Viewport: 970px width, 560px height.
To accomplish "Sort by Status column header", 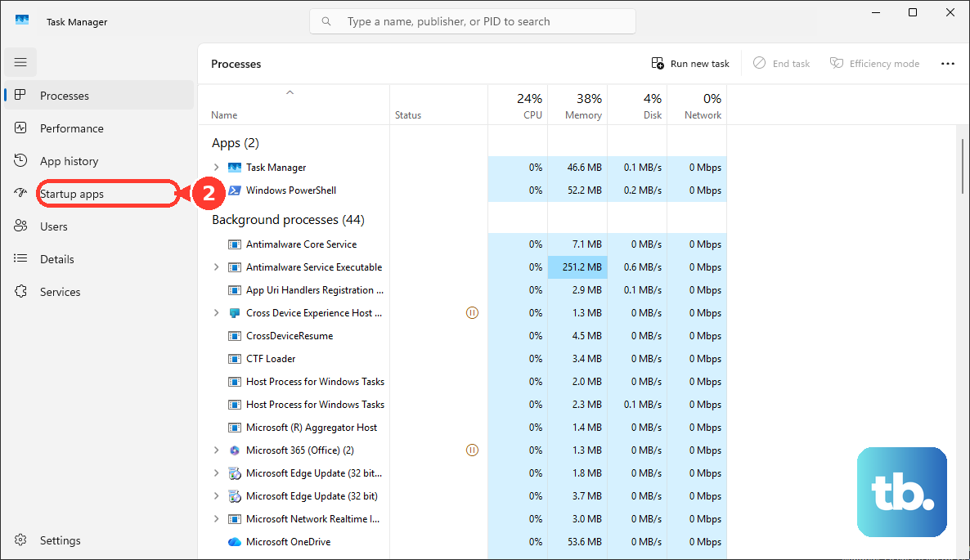I will pos(438,105).
